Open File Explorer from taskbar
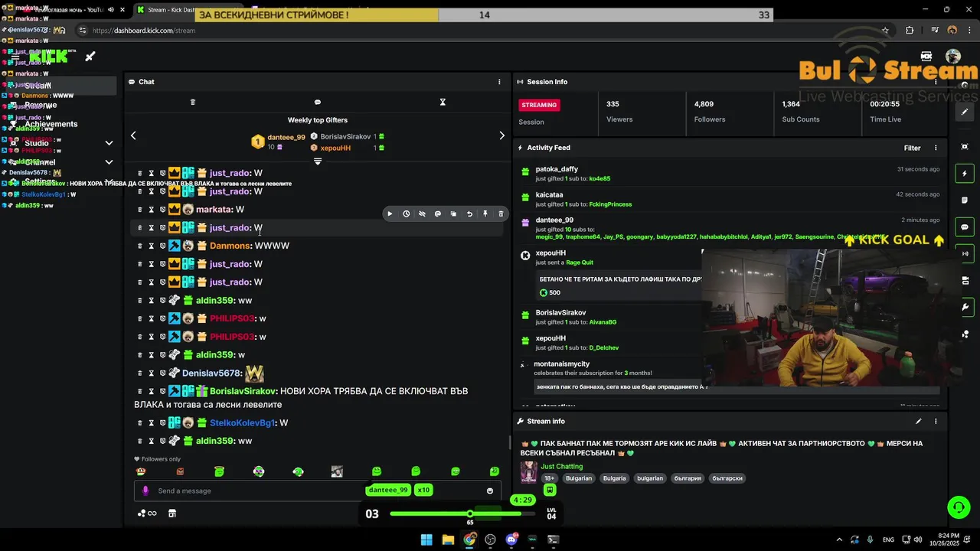This screenshot has height=551, width=980. (x=449, y=540)
